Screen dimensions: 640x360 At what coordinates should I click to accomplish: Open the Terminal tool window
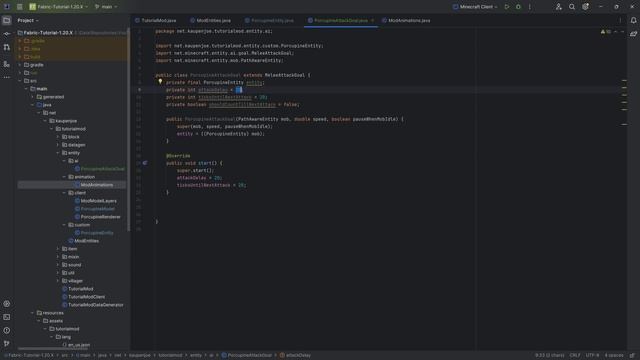7,317
